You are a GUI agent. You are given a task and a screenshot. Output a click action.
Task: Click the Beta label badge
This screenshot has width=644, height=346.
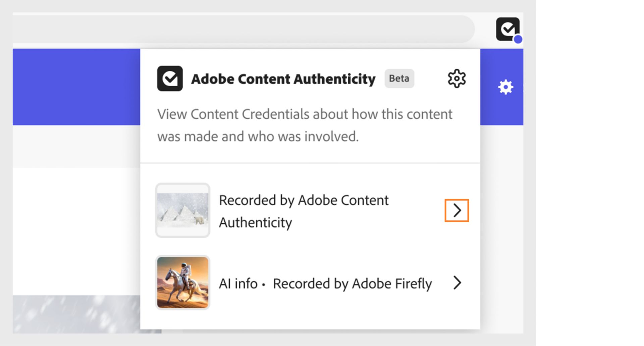click(x=399, y=78)
